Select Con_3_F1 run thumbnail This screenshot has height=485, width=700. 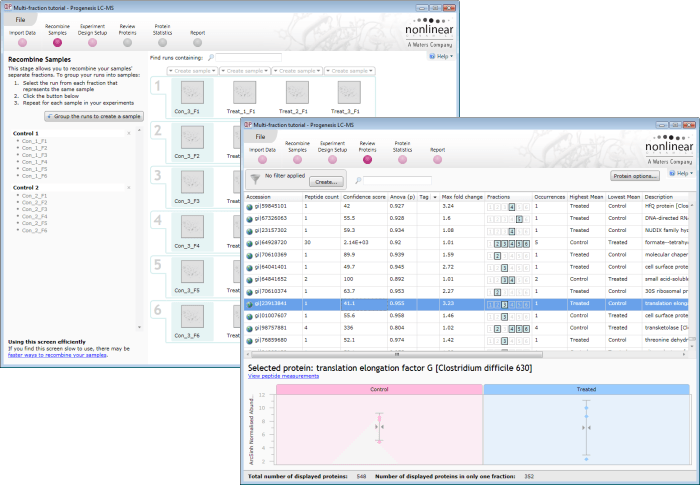click(192, 92)
